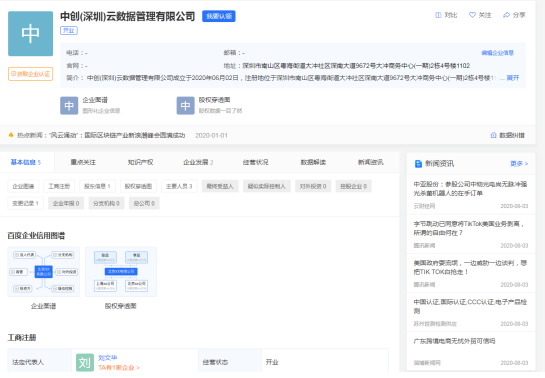Click the 企业图谱 sub-section chip
Screen dimensions: 545x378
(x=23, y=186)
